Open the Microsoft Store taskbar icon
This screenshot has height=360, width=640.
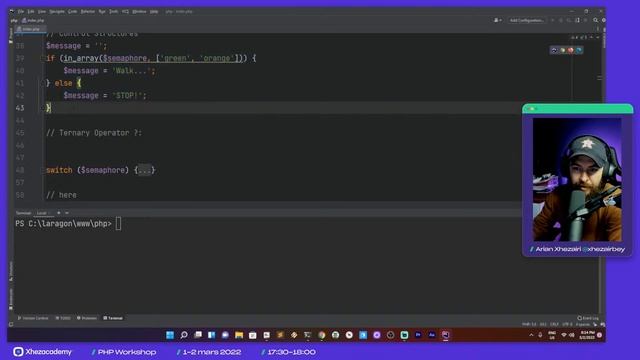pyautogui.click(x=253, y=335)
